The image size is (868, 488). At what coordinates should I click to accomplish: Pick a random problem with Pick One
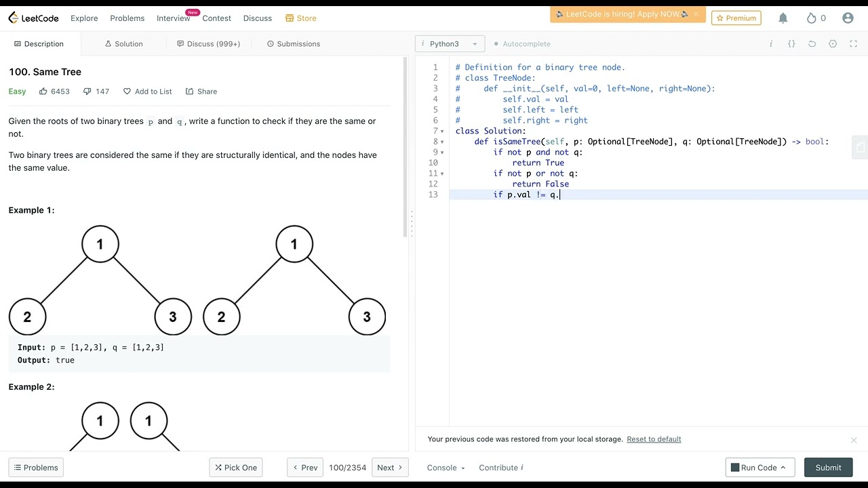236,468
